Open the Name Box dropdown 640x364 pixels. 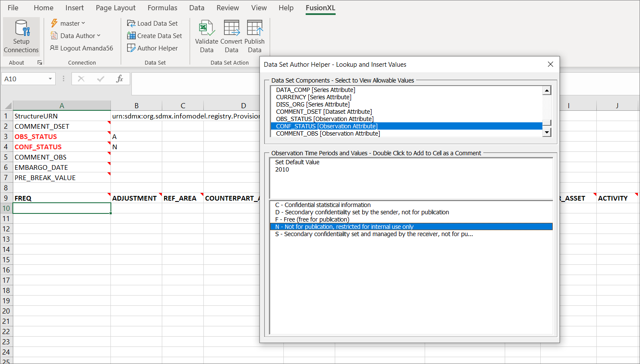click(x=50, y=79)
